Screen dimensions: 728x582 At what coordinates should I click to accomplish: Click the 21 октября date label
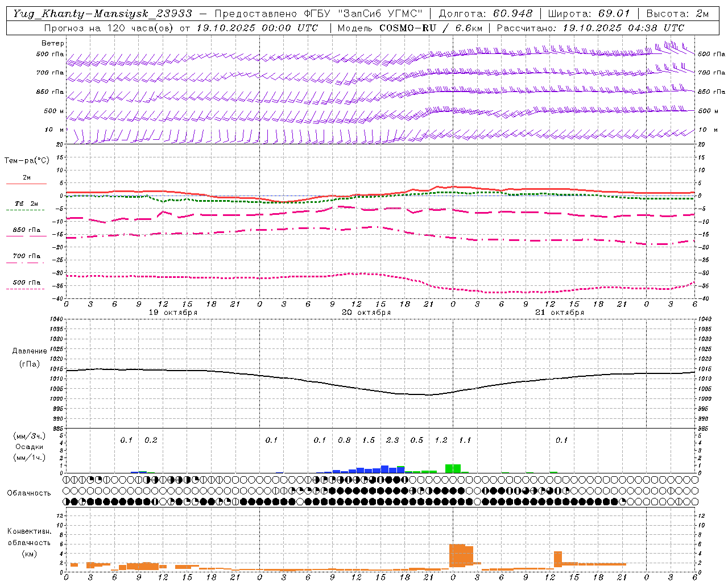pos(560,313)
